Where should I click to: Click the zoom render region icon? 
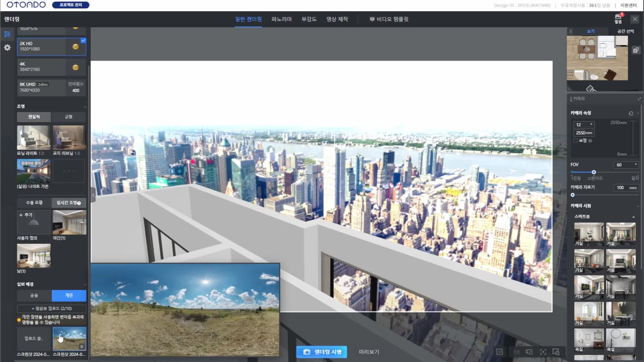click(556, 352)
